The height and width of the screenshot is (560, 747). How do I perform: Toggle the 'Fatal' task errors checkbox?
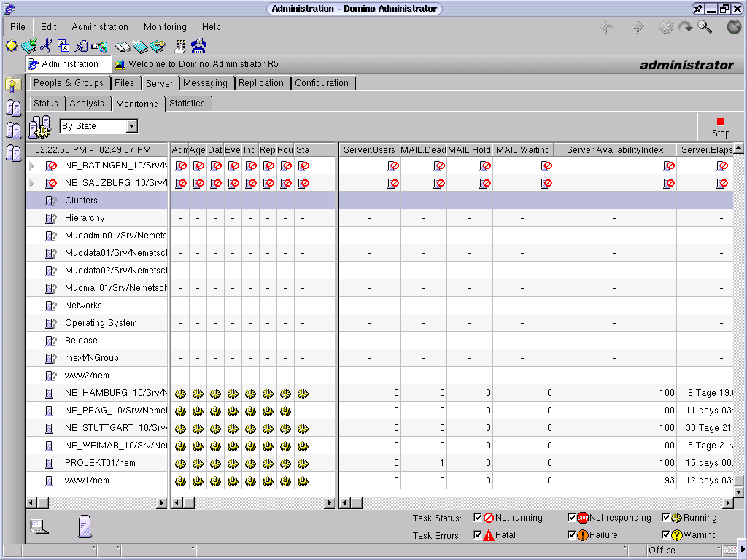pos(478,534)
